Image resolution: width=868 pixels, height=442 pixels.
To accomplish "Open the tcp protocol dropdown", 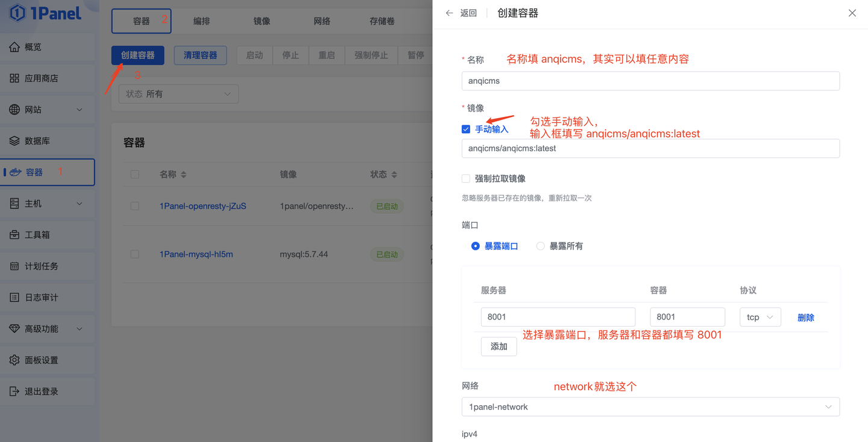I will [760, 317].
